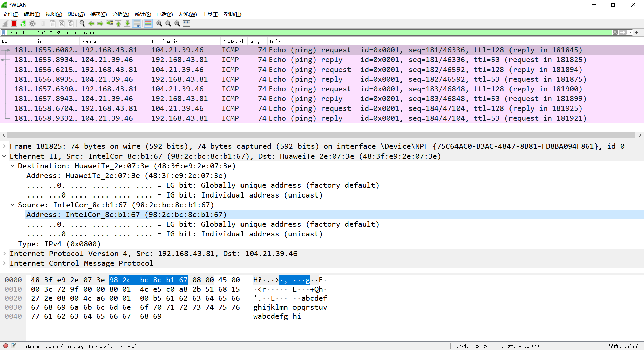Screen dimensions: 644x350
Task: Select the Address: HuaweiTe_2e:07:3e row
Action: click(126, 176)
